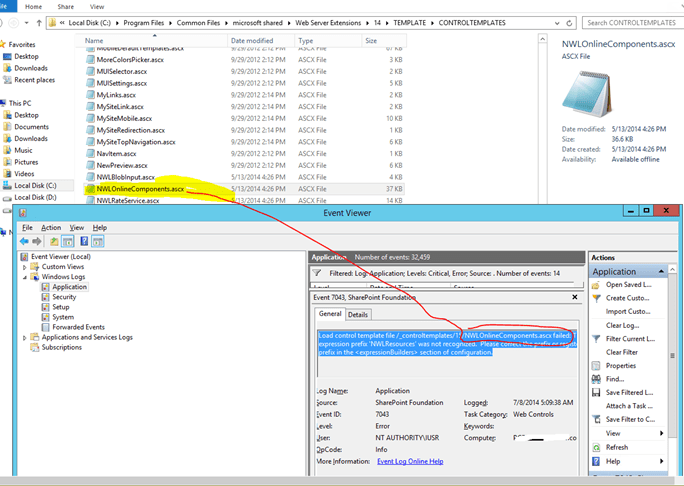This screenshot has width=684, height=486.
Task: Open the Action menu in Event Viewer
Action: click(x=51, y=228)
